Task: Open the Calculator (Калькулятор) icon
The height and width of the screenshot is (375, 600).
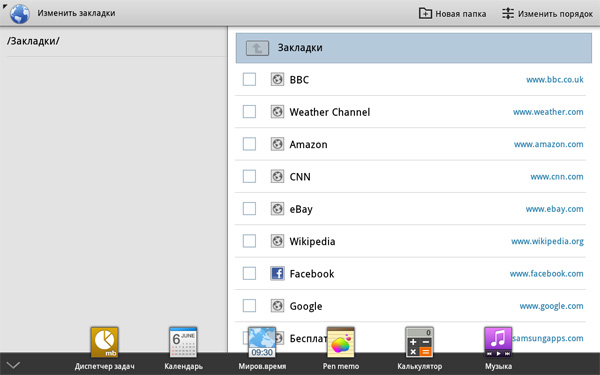Action: point(419,342)
